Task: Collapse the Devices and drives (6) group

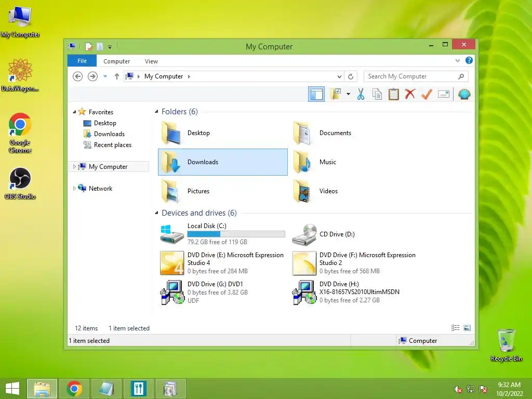Action: point(156,213)
